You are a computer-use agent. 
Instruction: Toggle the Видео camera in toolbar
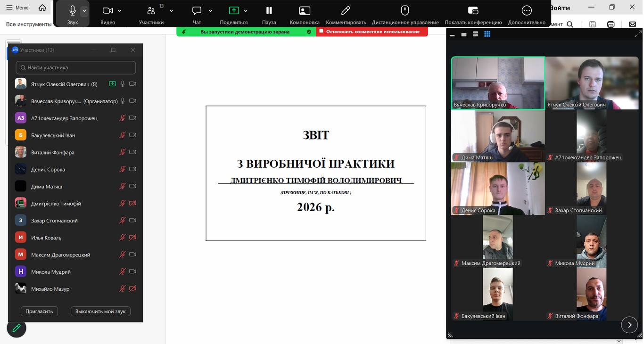(x=107, y=11)
